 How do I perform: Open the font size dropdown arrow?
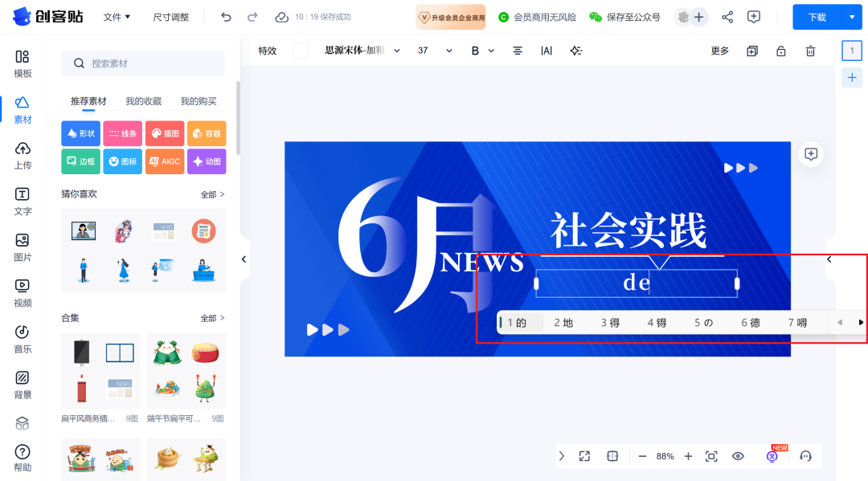tap(449, 51)
